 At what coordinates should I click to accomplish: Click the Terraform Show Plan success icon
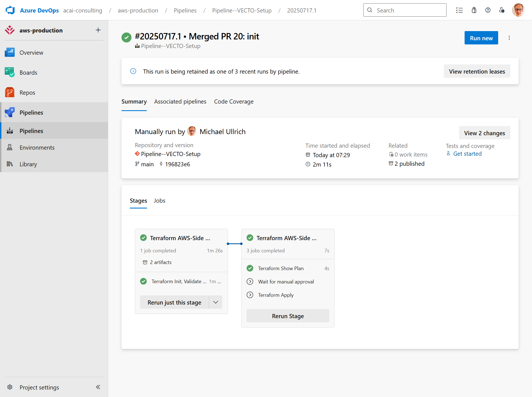tap(250, 268)
